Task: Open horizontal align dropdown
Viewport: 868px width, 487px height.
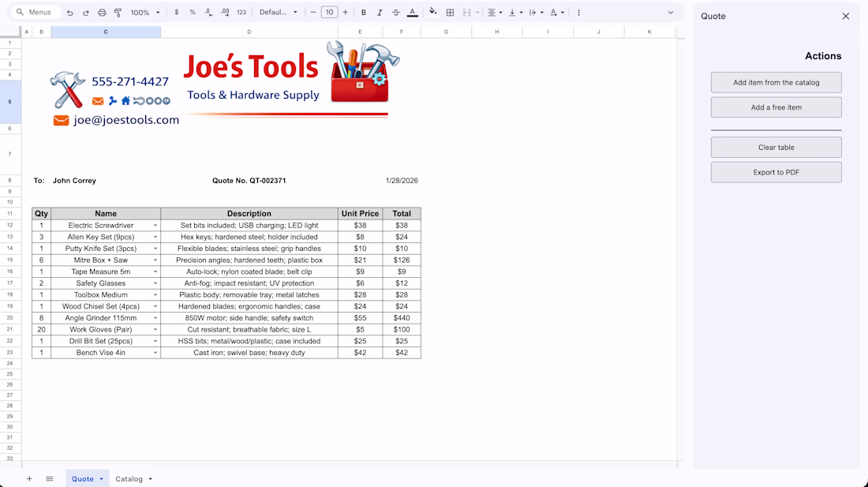Action: coord(495,12)
